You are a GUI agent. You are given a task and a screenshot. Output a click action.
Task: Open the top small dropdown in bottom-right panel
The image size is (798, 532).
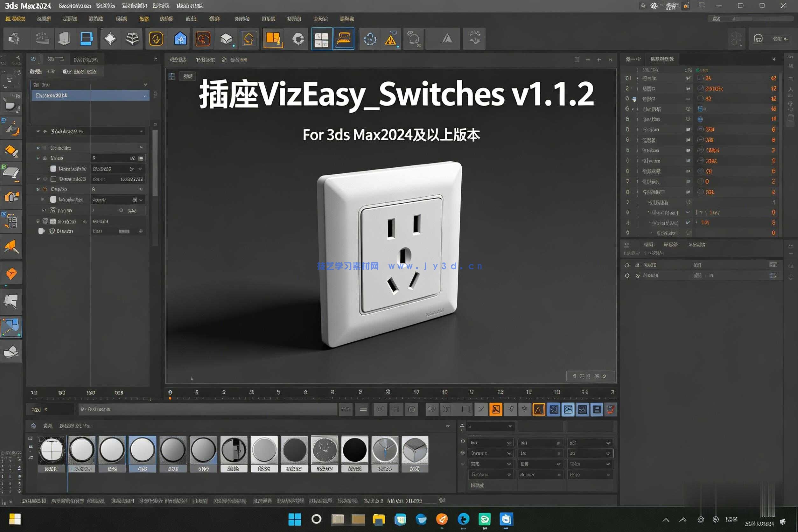(491, 426)
